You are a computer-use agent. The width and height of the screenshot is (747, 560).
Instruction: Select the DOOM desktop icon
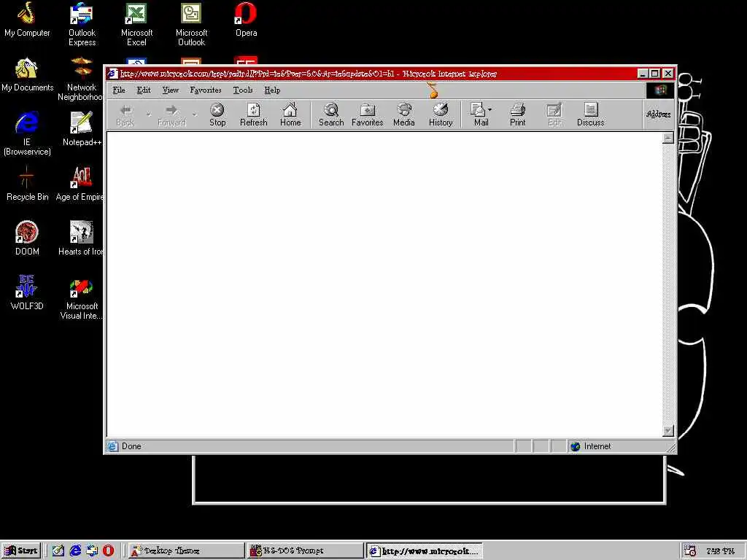pos(27,238)
